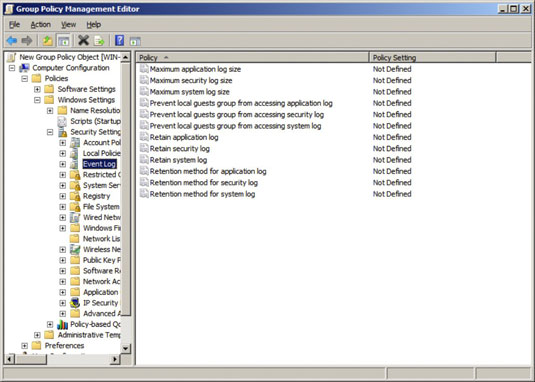The width and height of the screenshot is (535, 382).
Task: Click the Wireless Network policy icon
Action: tap(75, 249)
